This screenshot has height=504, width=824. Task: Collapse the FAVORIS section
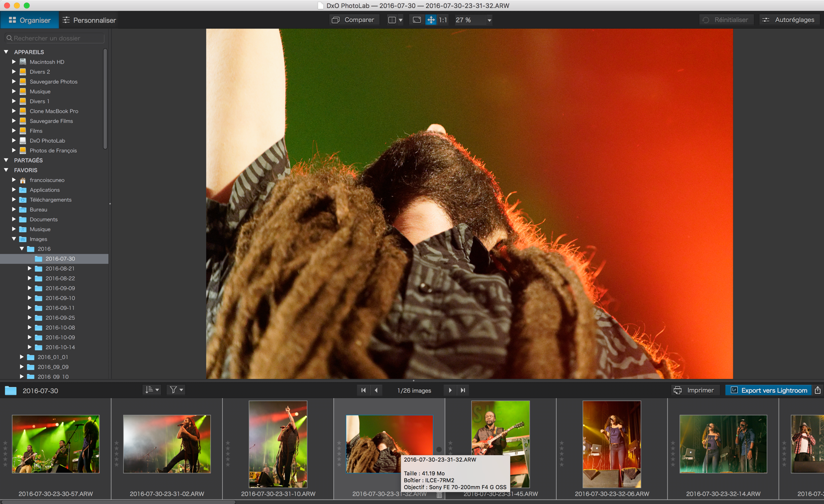point(6,170)
